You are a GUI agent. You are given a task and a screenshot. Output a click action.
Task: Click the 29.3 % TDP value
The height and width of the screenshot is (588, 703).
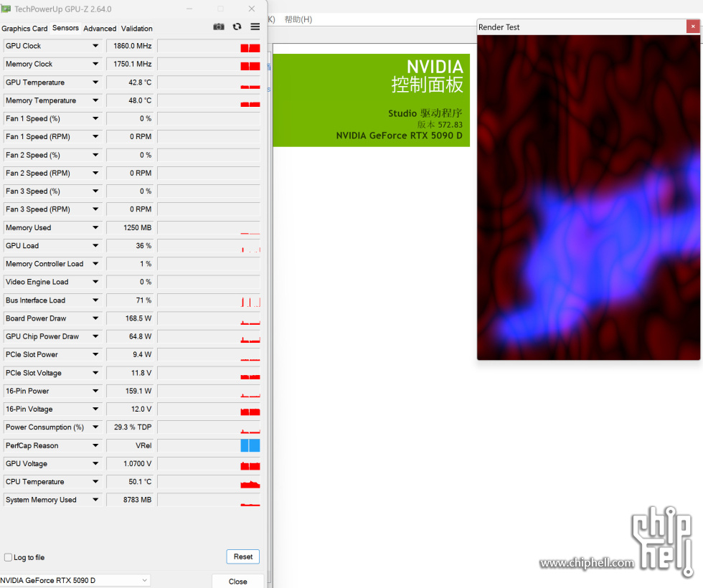(x=130, y=427)
